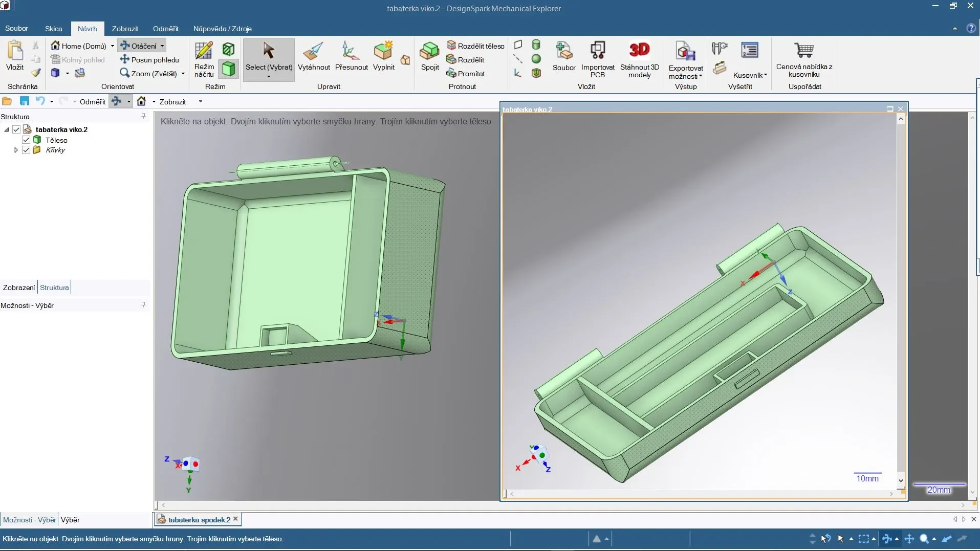Select the Přesunout move tool
The image size is (980, 551).
[x=351, y=56]
